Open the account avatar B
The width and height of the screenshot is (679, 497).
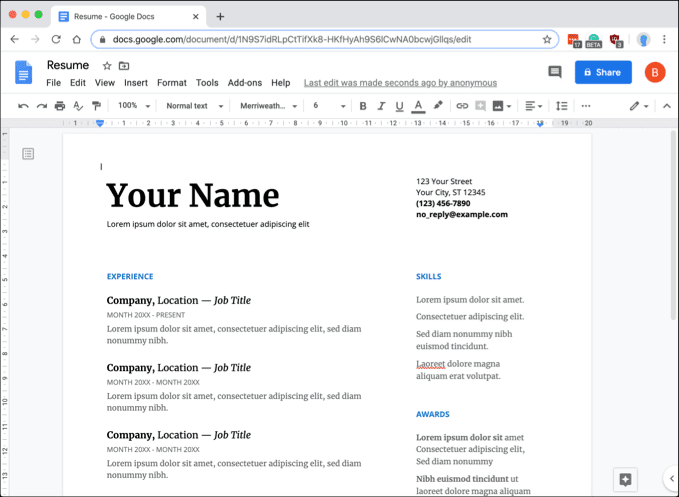click(655, 72)
